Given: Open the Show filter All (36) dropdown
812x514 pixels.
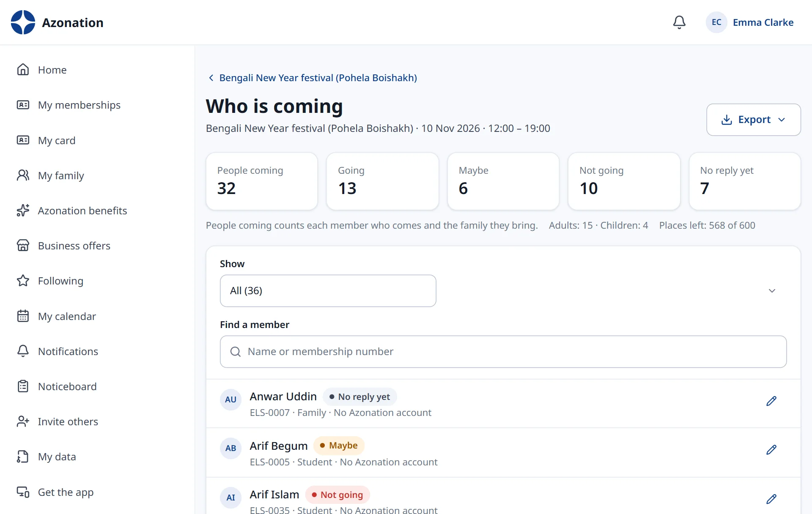Looking at the screenshot, I should [328, 291].
